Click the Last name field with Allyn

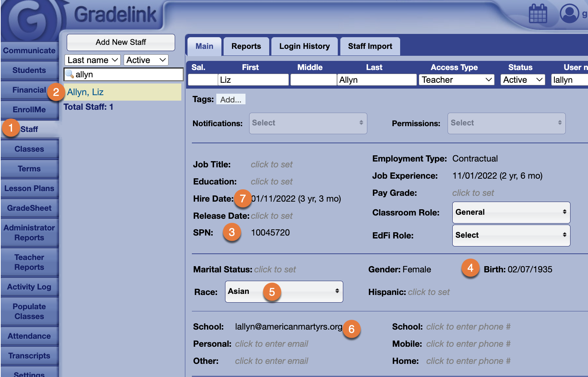(377, 80)
